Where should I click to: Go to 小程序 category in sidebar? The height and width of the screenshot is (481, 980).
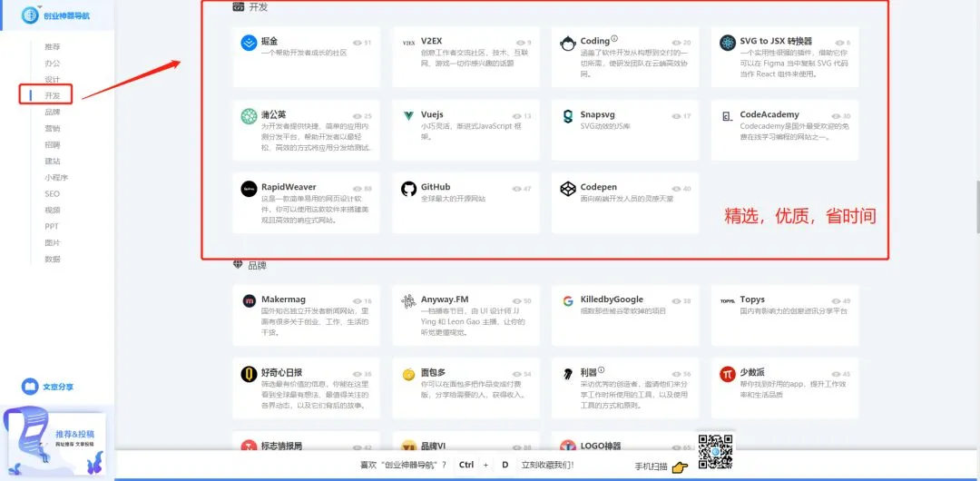[56, 177]
